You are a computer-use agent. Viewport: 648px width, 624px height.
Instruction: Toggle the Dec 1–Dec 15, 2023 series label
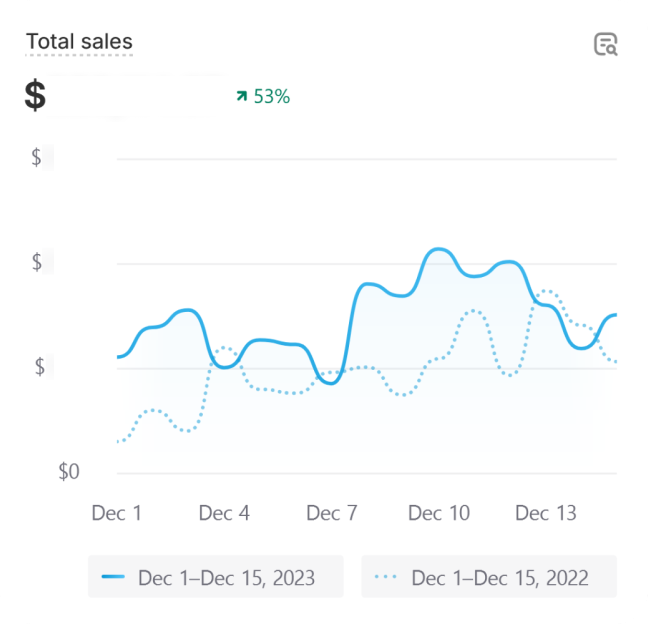(x=226, y=578)
